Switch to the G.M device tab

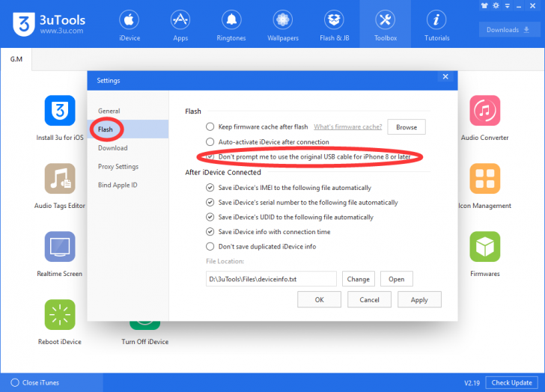(16, 59)
